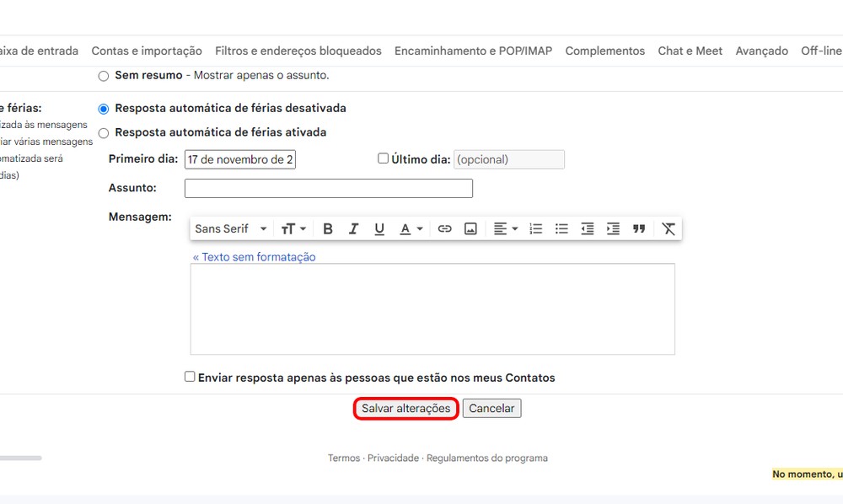Insert an image into the message
The image size is (843, 504).
tap(470, 228)
